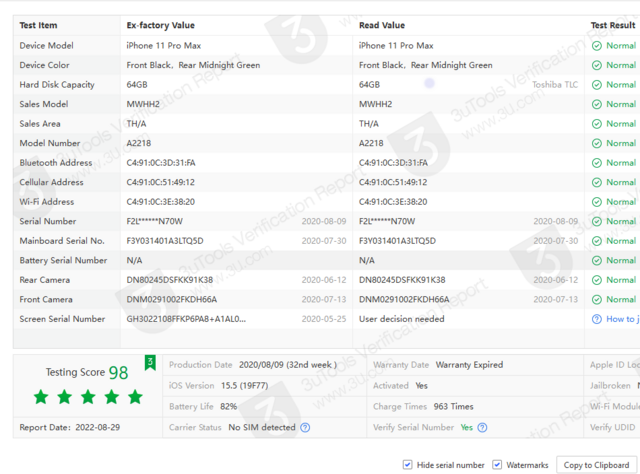Select read value Front Black, Rear Midnight Green
This screenshot has width=640, height=474.
426,65
